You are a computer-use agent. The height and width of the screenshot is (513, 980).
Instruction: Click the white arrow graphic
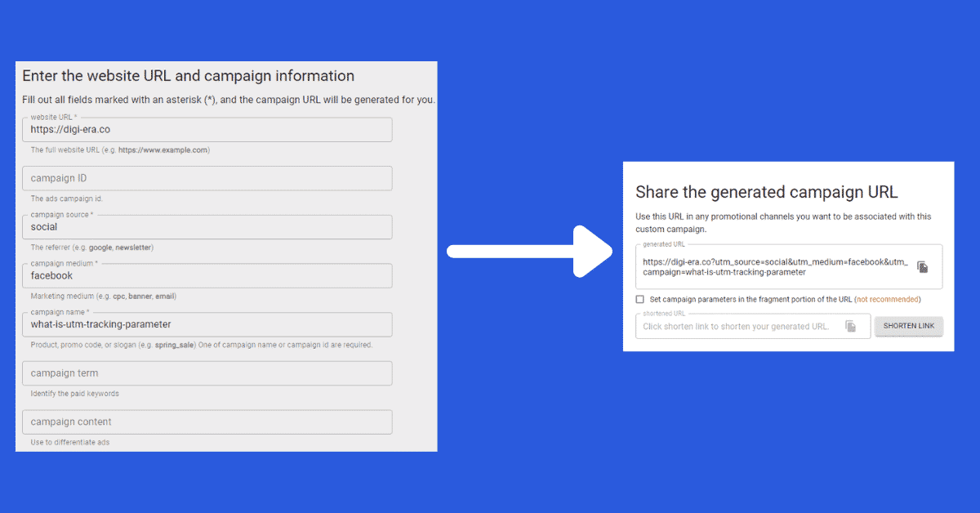click(531, 252)
